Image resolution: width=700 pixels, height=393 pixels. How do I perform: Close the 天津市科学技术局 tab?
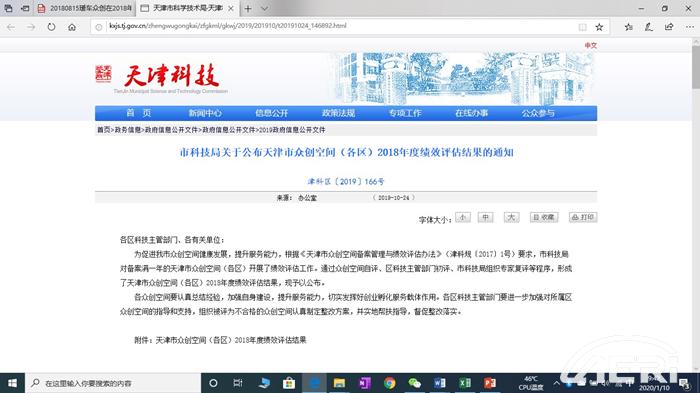(x=231, y=8)
